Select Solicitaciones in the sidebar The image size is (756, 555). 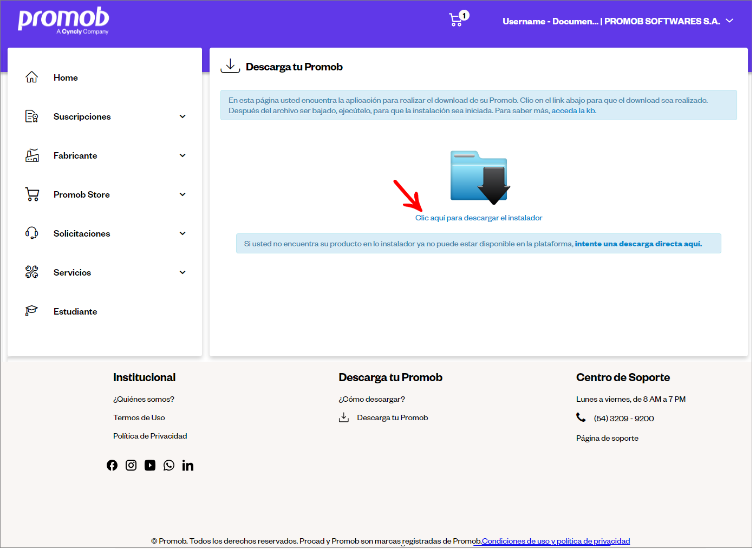coord(82,234)
